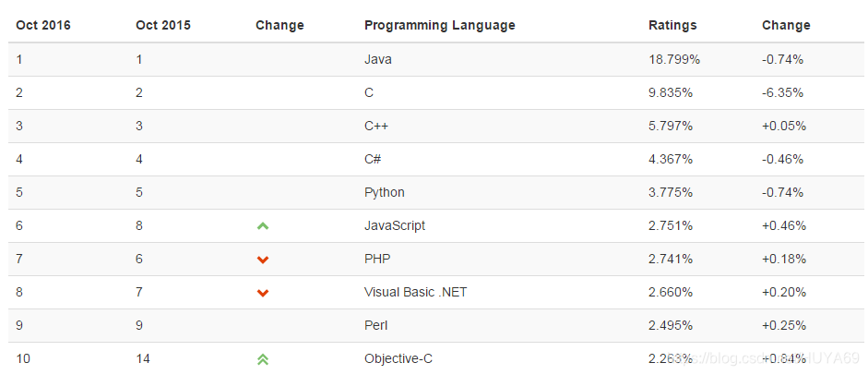Click the green up arrow in JavaScript row
The image size is (868, 375).
(263, 226)
